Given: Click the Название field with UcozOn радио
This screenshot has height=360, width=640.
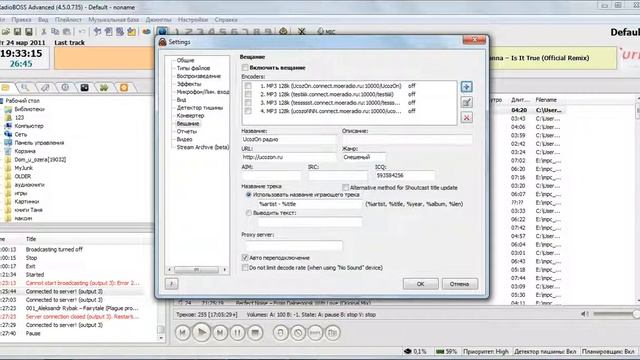Looking at the screenshot, I should point(289,139).
